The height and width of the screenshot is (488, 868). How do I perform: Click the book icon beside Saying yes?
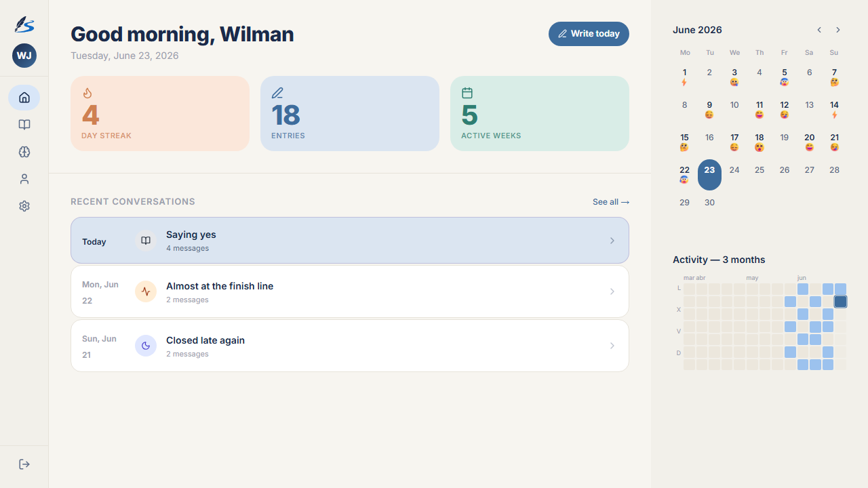pos(146,241)
